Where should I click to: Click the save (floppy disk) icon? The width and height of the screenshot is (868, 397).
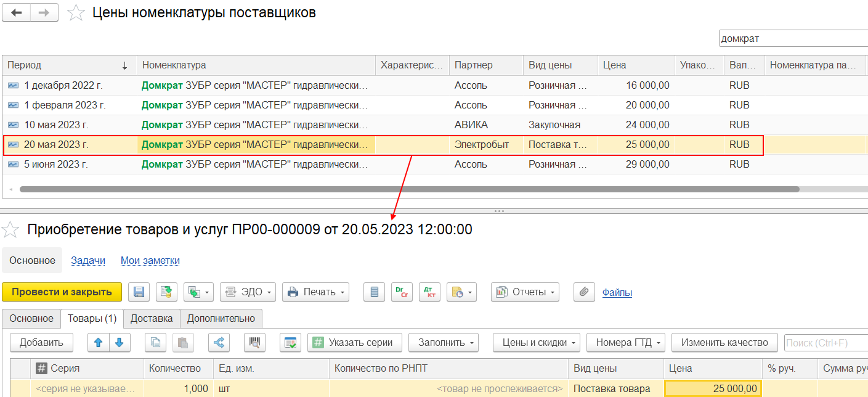coord(139,292)
